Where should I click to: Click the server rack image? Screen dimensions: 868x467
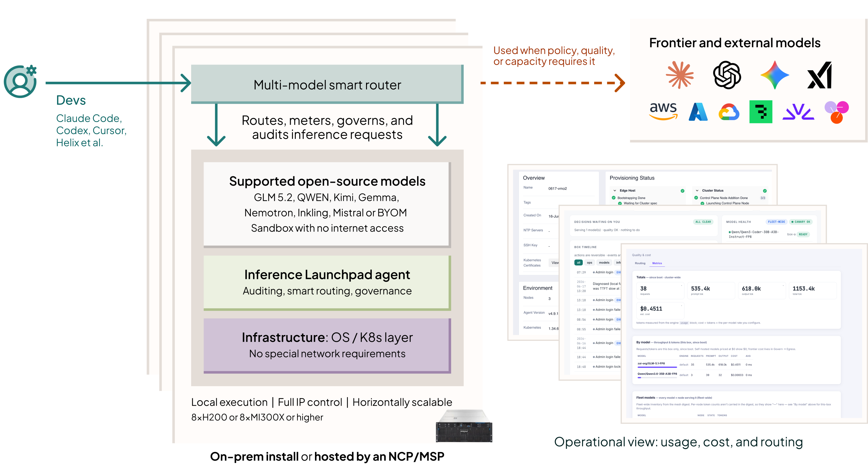pyautogui.click(x=464, y=425)
